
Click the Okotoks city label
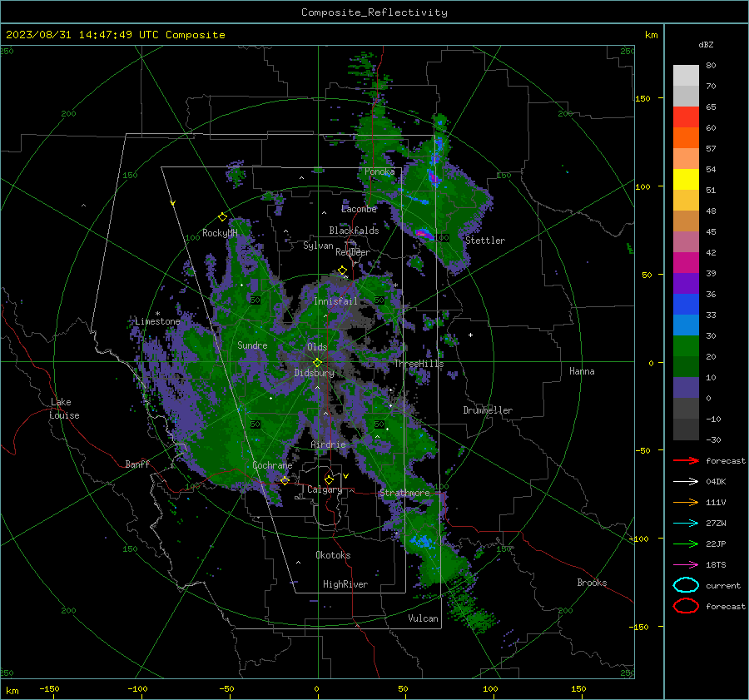tap(333, 555)
